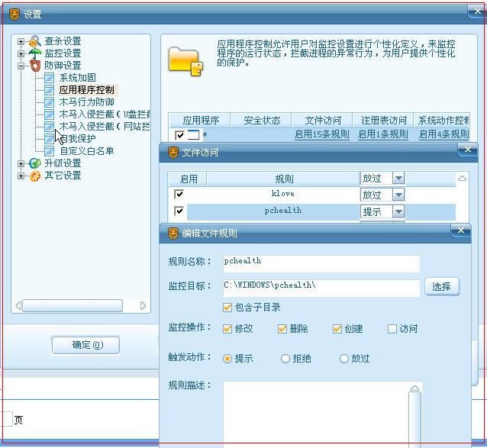The height and width of the screenshot is (448, 487).
Task: Toggle the pchealth rule enabled checkbox
Action: tap(179, 211)
